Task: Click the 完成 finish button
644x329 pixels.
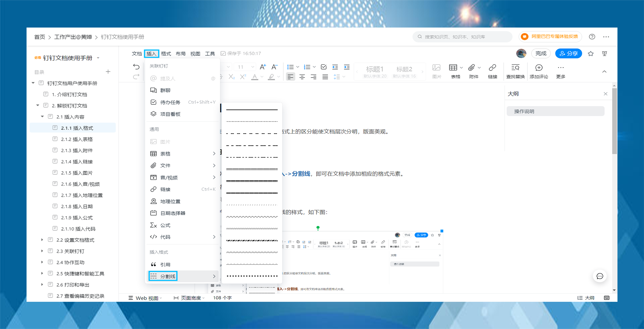Action: [x=541, y=53]
